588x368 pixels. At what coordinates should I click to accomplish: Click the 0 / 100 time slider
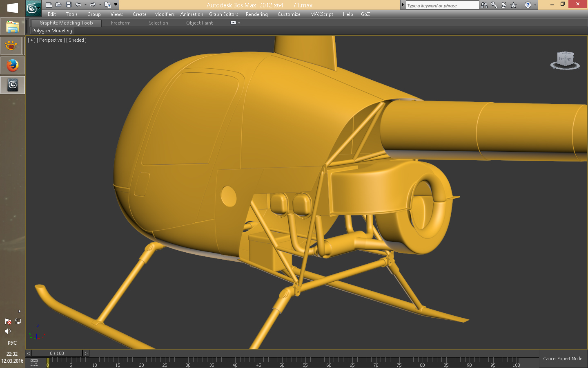[x=57, y=353]
